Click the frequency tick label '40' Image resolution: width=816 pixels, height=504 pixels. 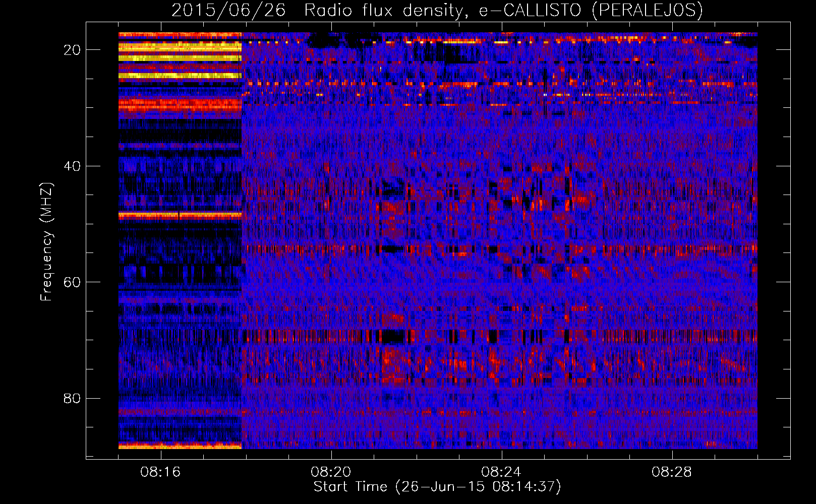[72, 166]
